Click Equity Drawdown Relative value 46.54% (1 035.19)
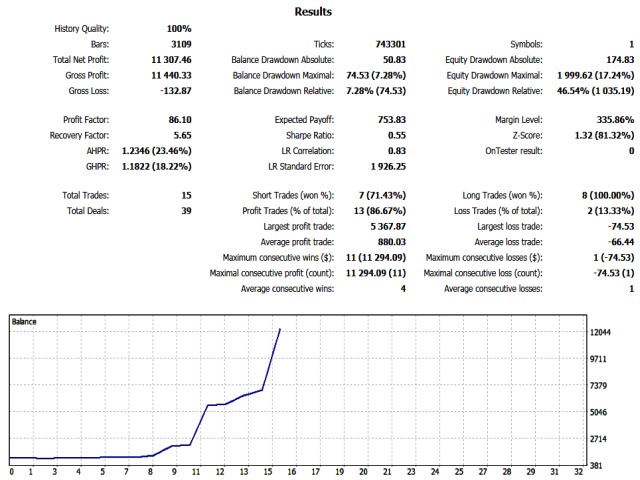Viewport: 640px width, 480px height. (596, 91)
